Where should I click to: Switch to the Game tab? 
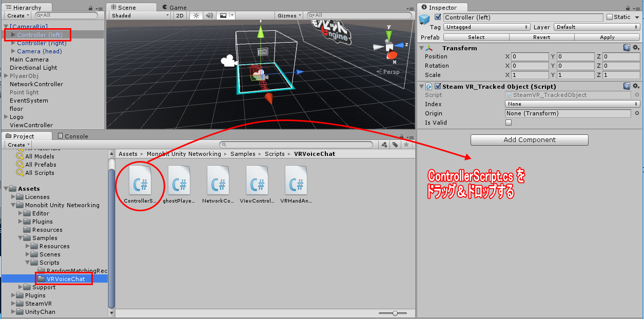pyautogui.click(x=174, y=8)
